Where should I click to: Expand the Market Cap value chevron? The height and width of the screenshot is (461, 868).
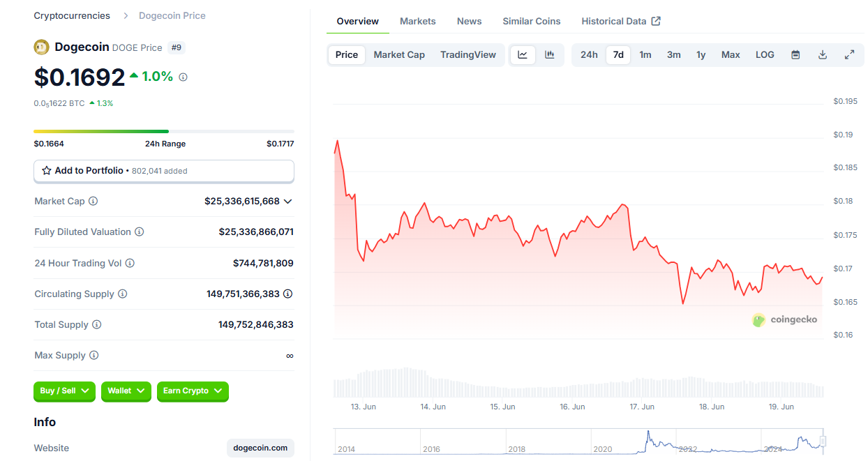coord(288,201)
